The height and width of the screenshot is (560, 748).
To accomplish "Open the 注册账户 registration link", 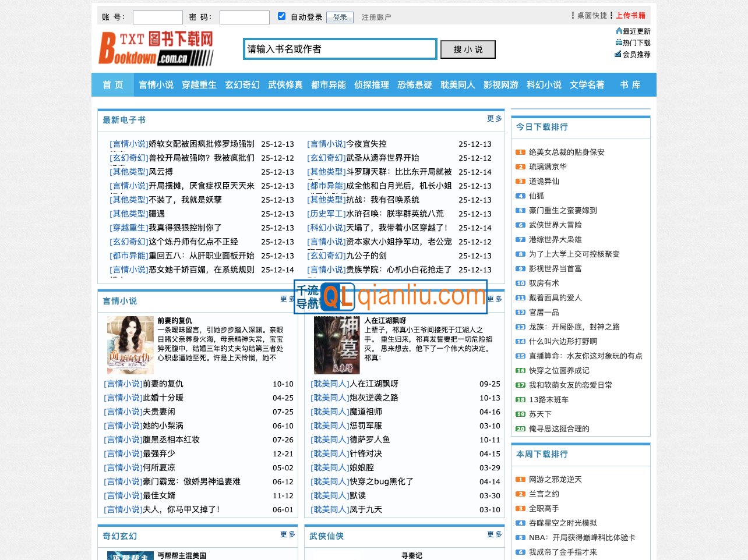I will pos(376,17).
